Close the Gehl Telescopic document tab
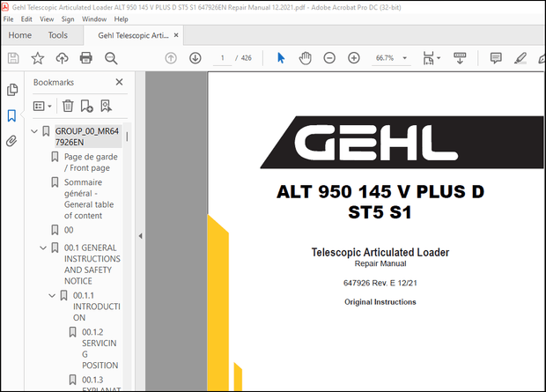 click(x=176, y=35)
